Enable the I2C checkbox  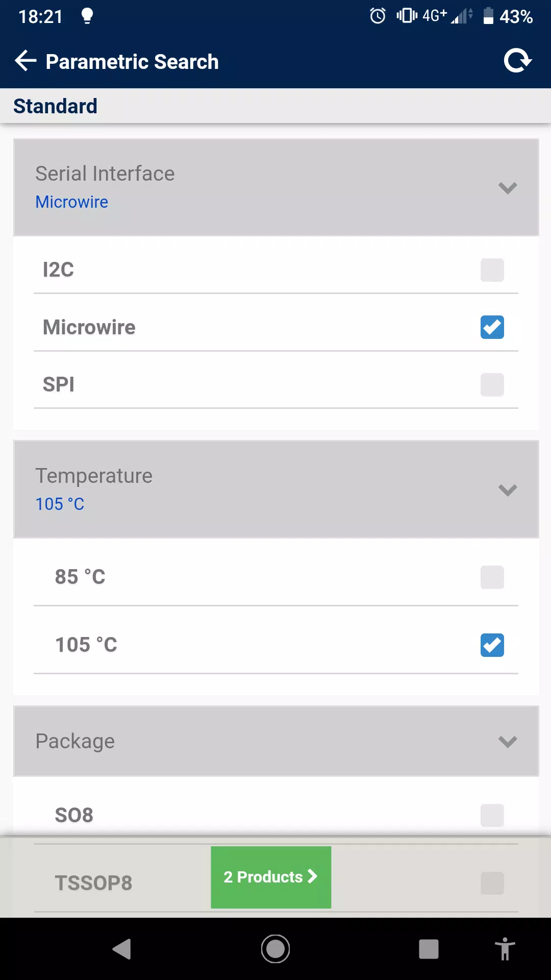coord(492,270)
